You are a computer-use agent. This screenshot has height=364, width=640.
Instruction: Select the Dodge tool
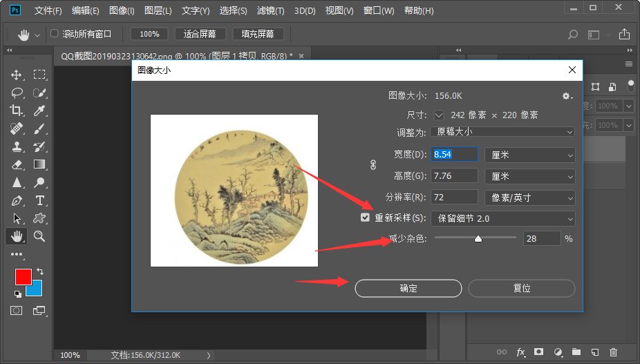(39, 182)
